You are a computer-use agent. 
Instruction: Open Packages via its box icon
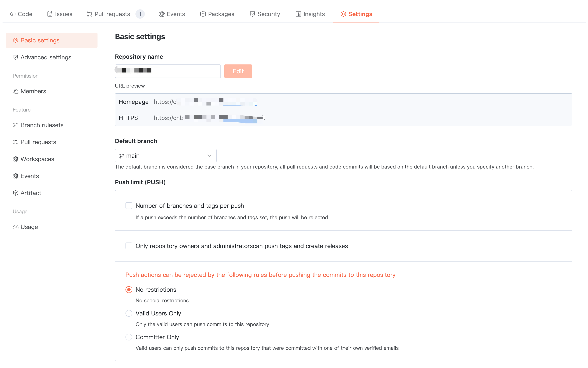(203, 14)
